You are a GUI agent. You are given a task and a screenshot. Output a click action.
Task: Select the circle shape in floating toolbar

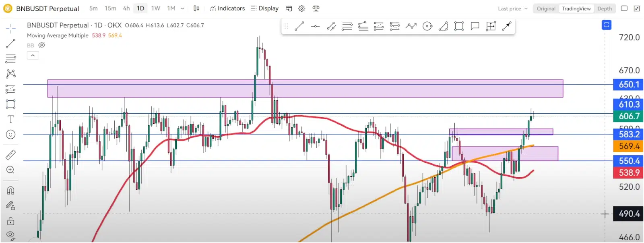427,27
